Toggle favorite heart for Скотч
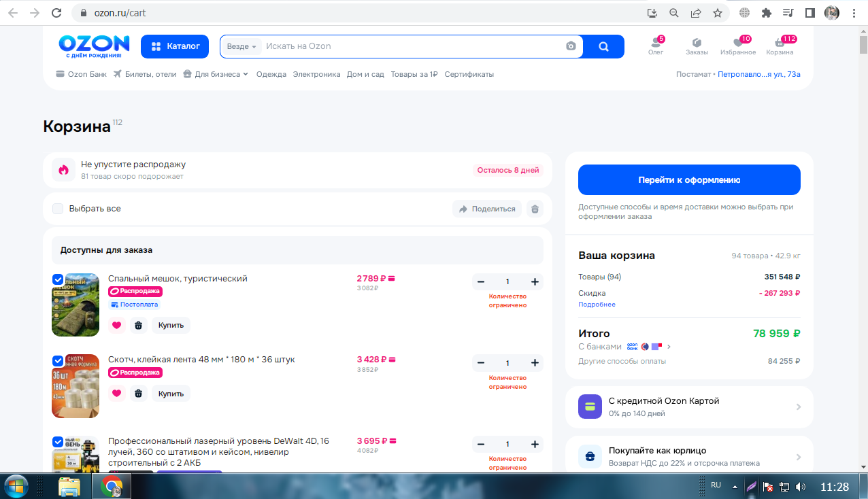This screenshot has height=499, width=868. [x=117, y=393]
